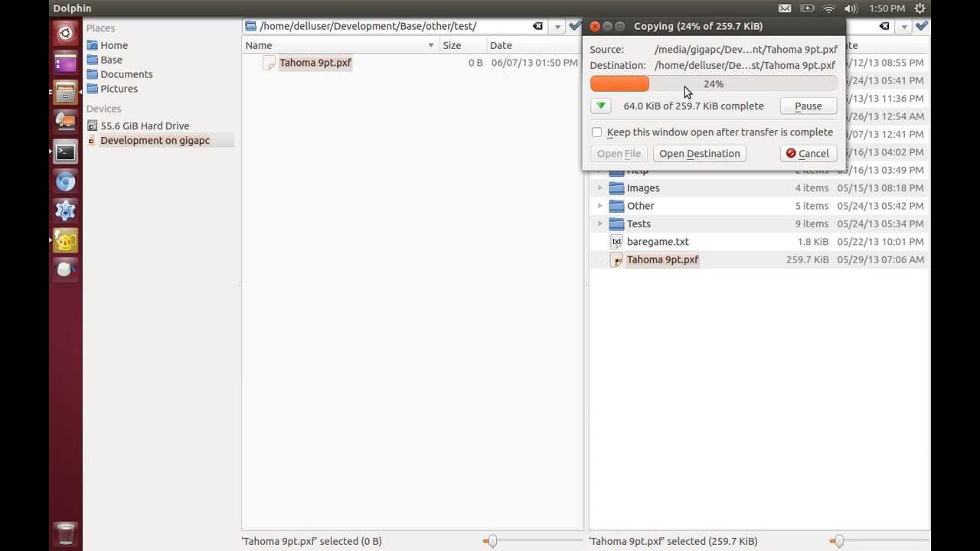980x551 pixels.
Task: Click the Tahoma 9pt.pxf icon in the right pane
Action: [x=617, y=259]
